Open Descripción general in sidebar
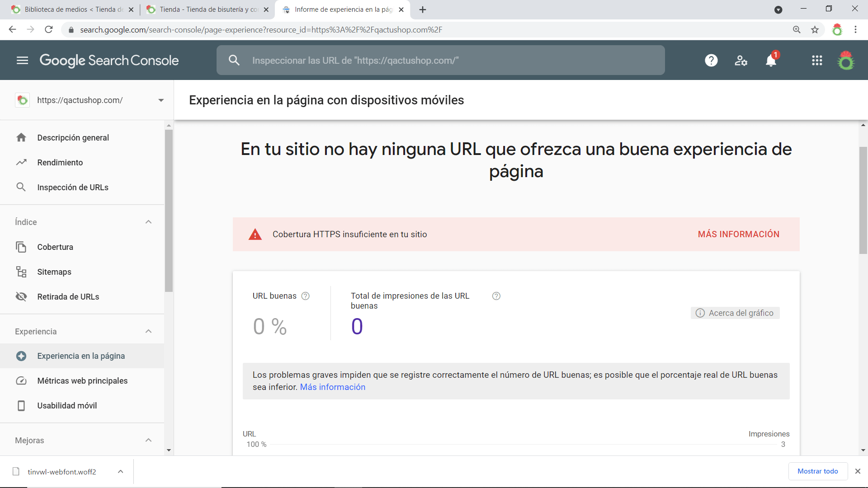 pyautogui.click(x=82, y=137)
